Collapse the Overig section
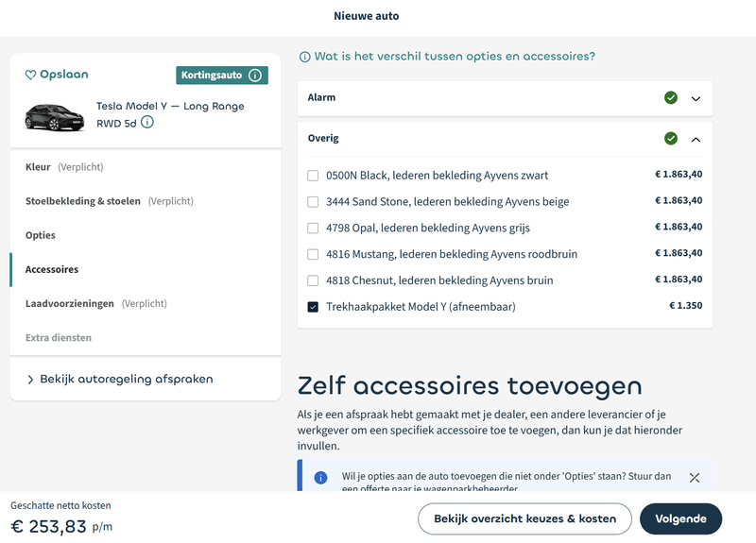The width and height of the screenshot is (756, 543). 696,139
